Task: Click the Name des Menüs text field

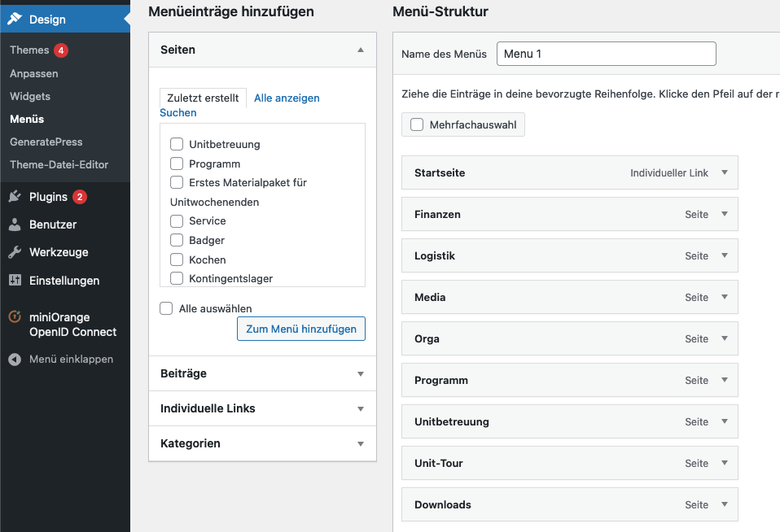Action: coord(606,54)
